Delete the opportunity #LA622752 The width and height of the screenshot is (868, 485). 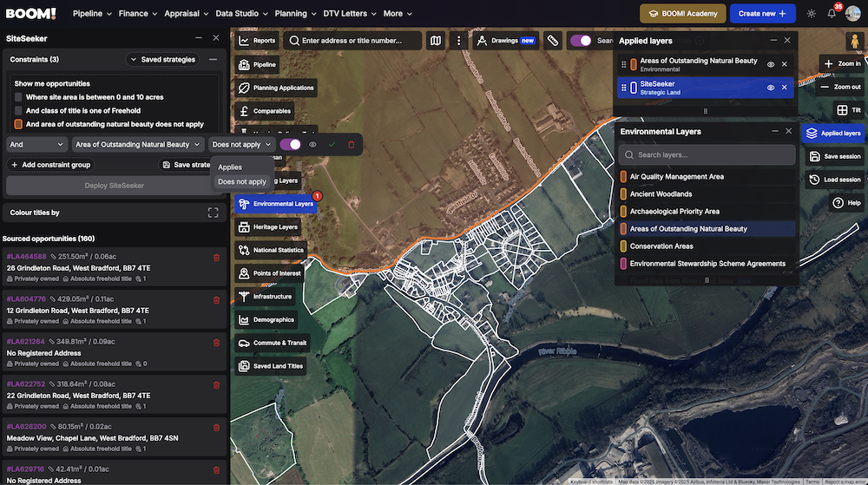pyautogui.click(x=216, y=385)
